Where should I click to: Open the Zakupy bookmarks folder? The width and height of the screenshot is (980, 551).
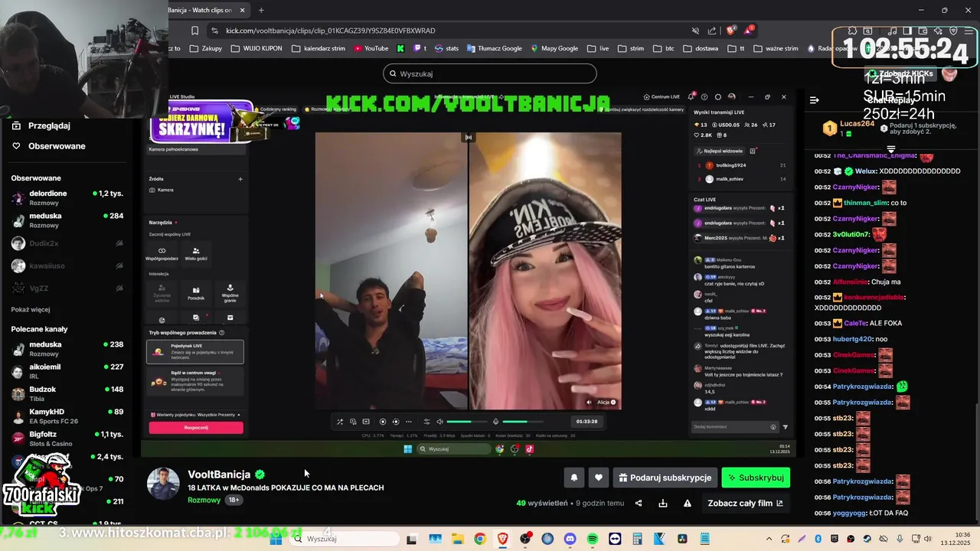[x=205, y=48]
